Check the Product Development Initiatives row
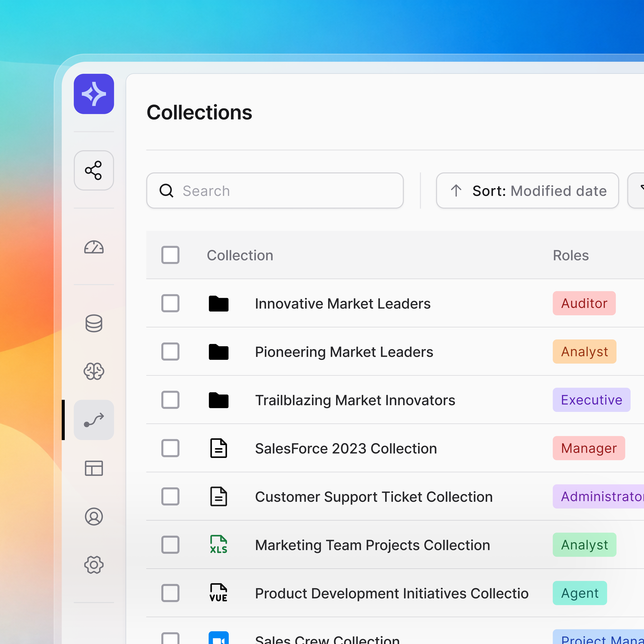The width and height of the screenshot is (644, 644). pyautogui.click(x=170, y=593)
